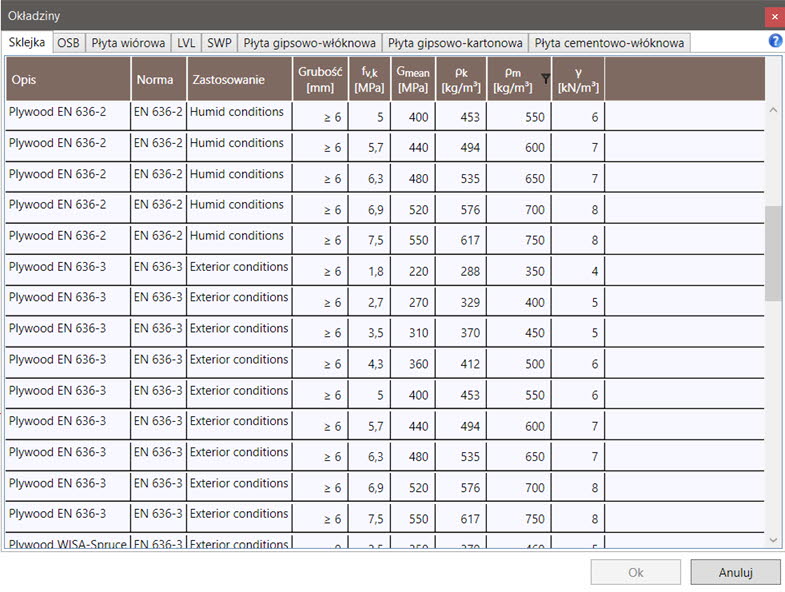Click the vertical scrollbar thumb
Screen dimensions: 785x592
point(772,252)
